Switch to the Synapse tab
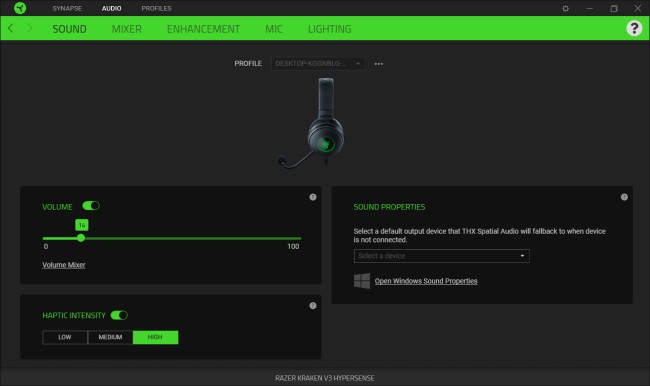The image size is (650, 386). pyautogui.click(x=67, y=8)
